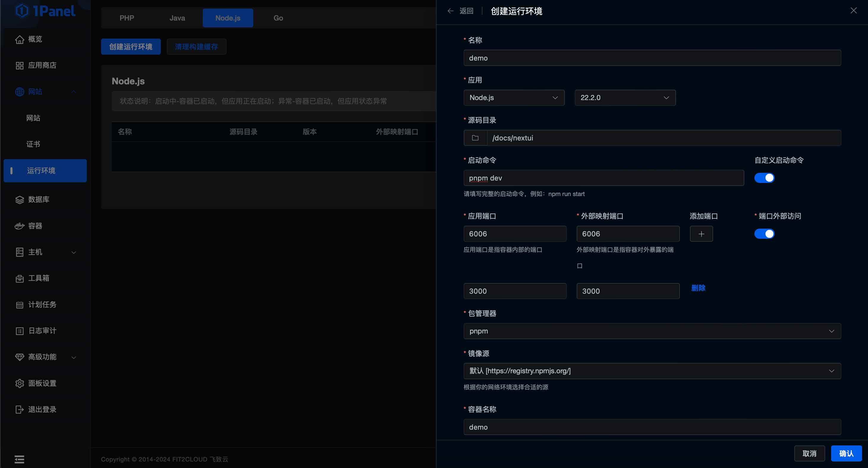Add a port with plus button
868x468 pixels.
click(701, 234)
